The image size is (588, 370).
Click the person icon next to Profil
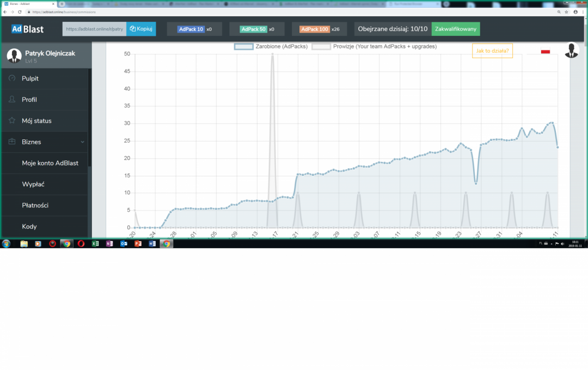pos(11,100)
